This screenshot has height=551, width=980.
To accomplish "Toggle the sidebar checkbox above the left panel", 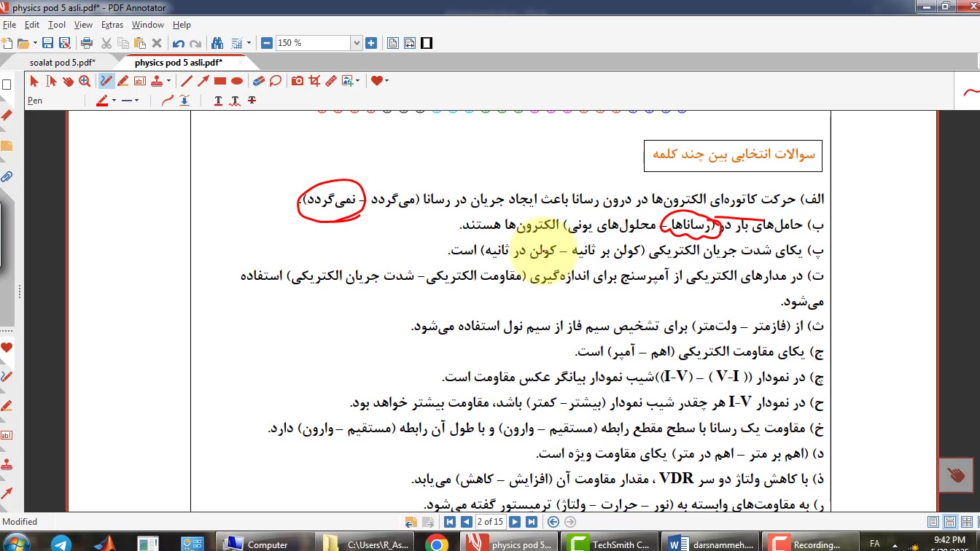I will pos(7,85).
